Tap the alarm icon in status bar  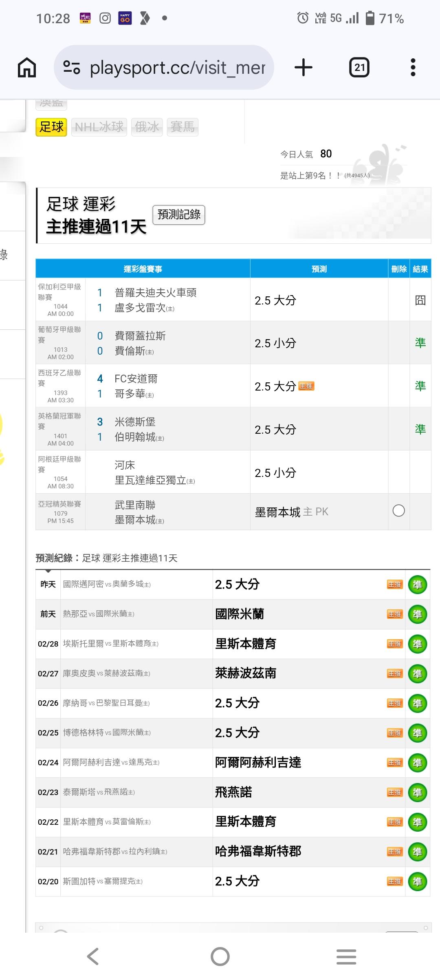303,18
